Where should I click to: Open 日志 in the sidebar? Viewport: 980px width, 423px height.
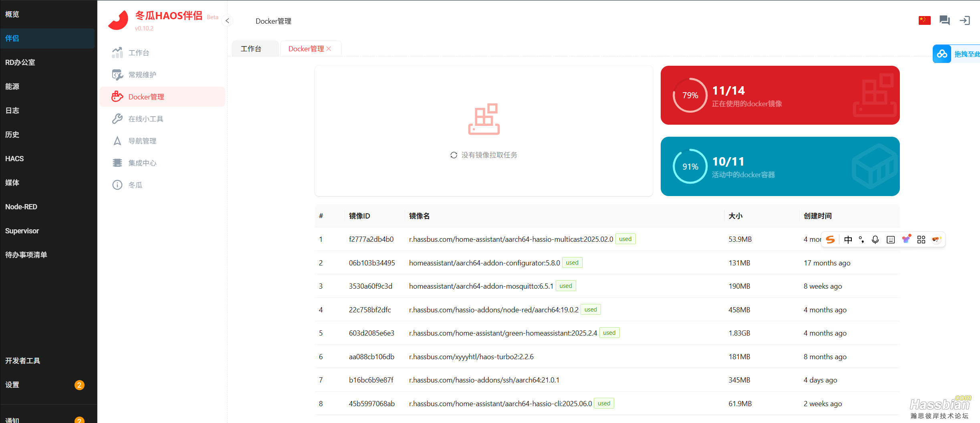click(x=48, y=110)
